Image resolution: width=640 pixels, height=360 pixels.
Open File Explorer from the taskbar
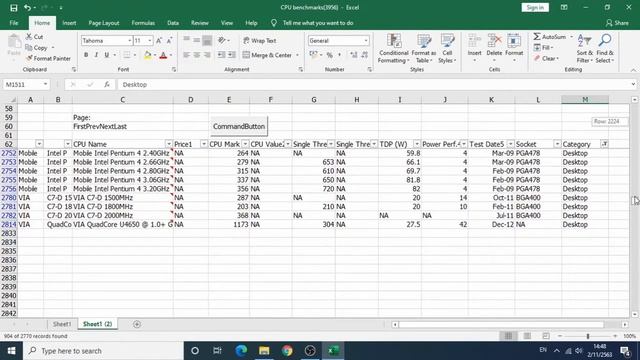pyautogui.click(x=264, y=351)
